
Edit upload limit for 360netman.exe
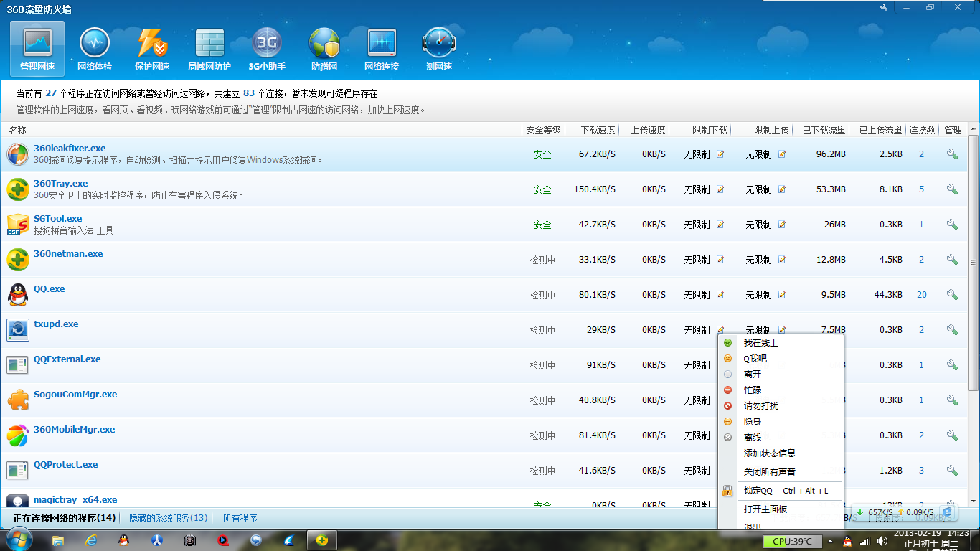click(782, 260)
